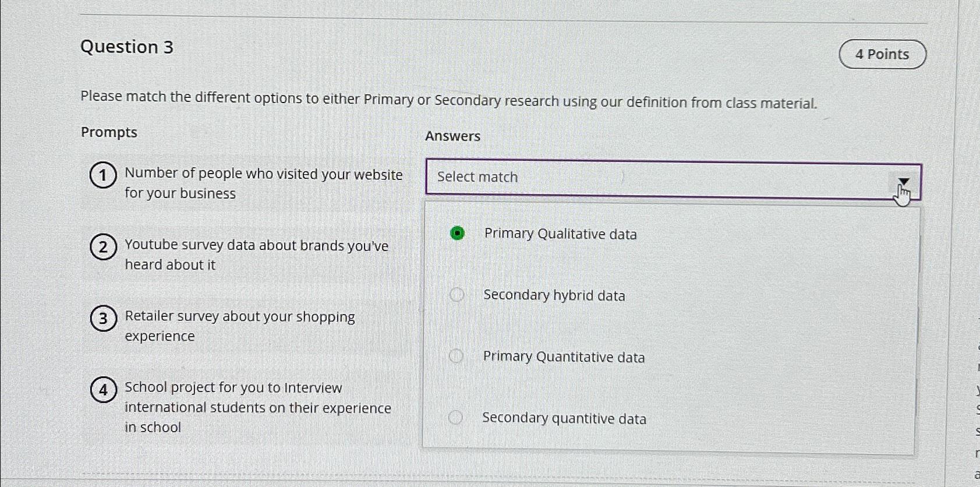This screenshot has height=487, width=980.
Task: Click the Youtube survey data prompt
Action: pos(256,255)
